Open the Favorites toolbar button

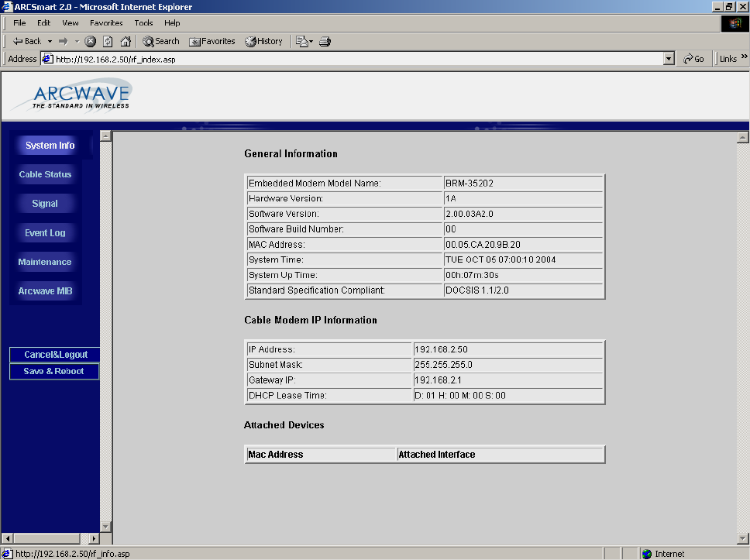tap(212, 42)
